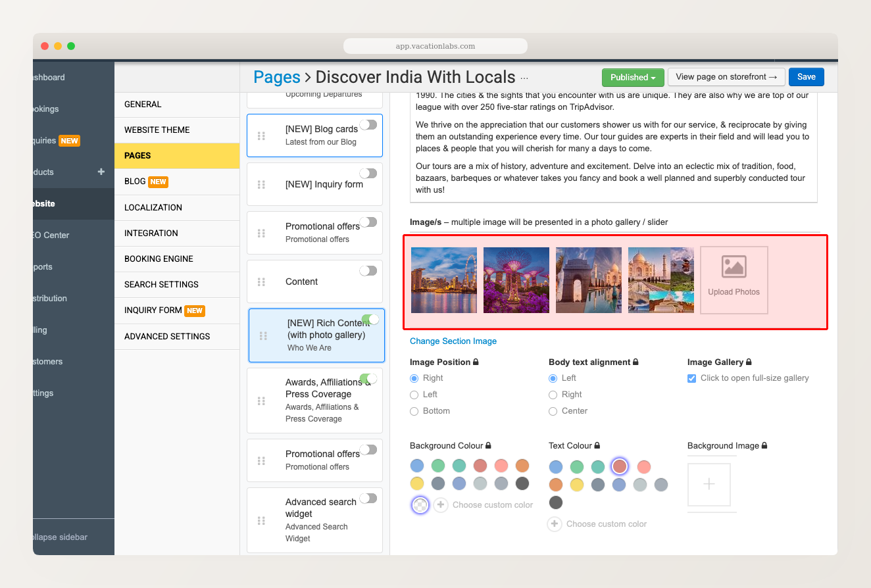
Task: Open the Published status dropdown
Action: tap(632, 77)
